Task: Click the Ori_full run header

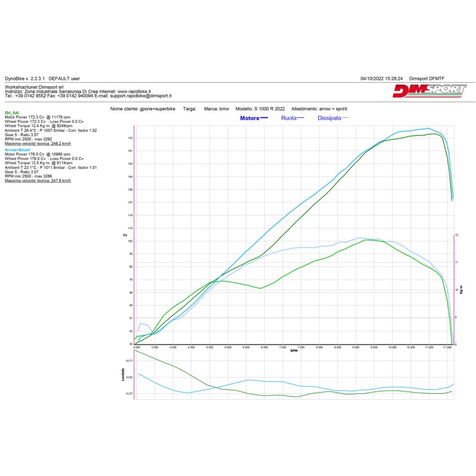Action: (12, 112)
